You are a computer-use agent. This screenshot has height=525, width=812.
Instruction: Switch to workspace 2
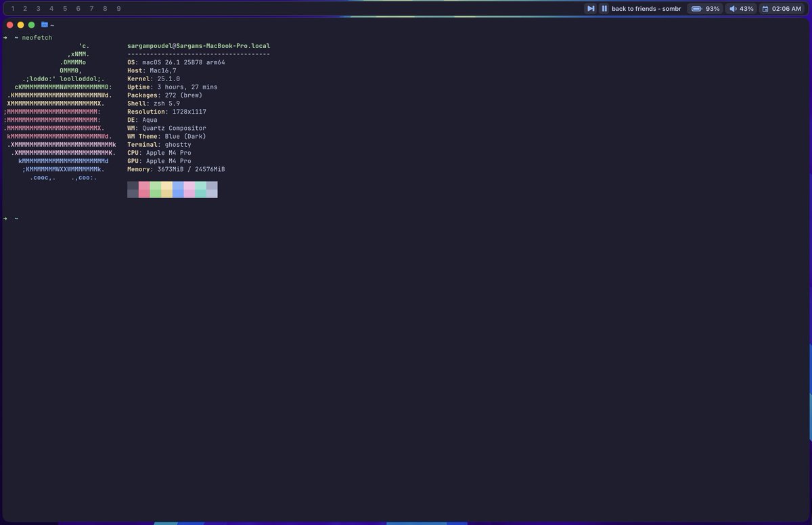(25, 9)
